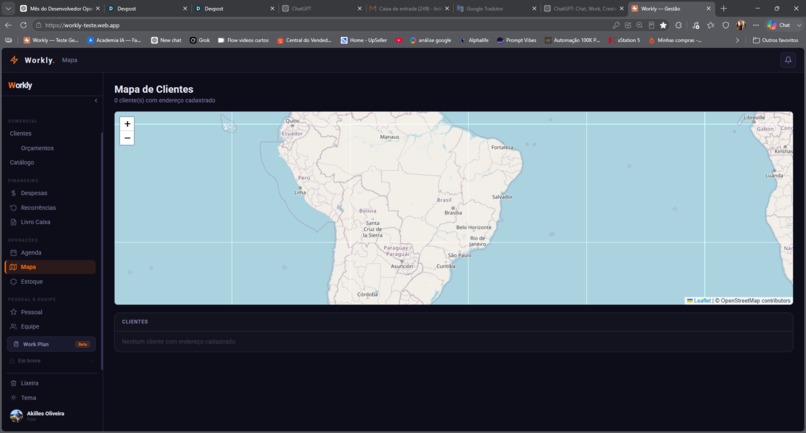The image size is (806, 433).
Task: Show more bookmarks overflow chevron
Action: (737, 40)
